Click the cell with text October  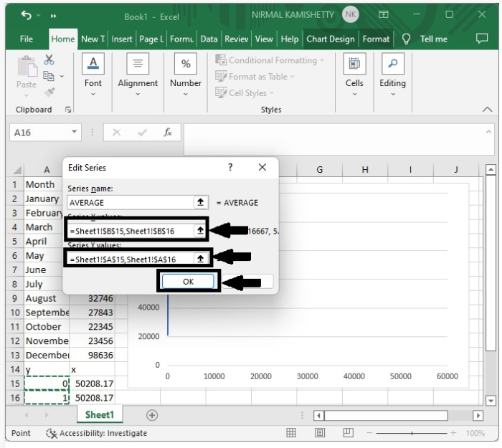pos(47,327)
